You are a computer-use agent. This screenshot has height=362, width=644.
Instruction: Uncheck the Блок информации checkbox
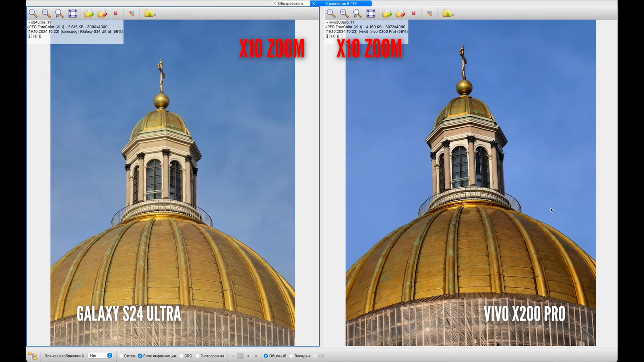coord(140,356)
